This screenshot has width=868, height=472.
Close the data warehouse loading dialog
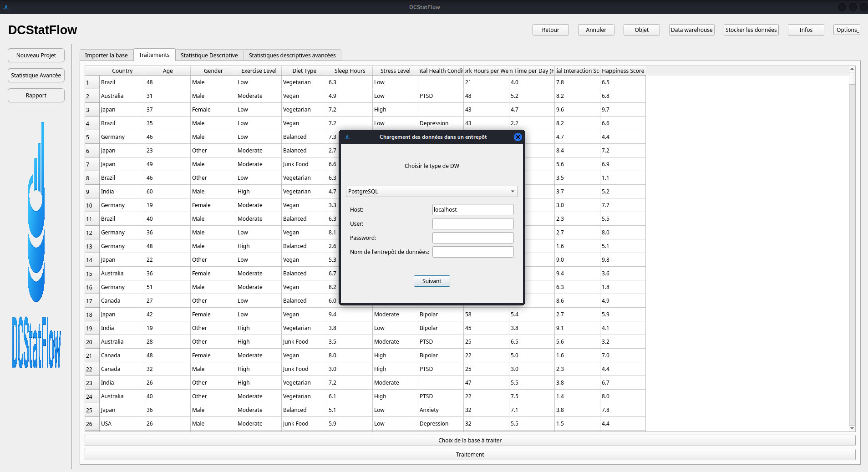coord(518,137)
